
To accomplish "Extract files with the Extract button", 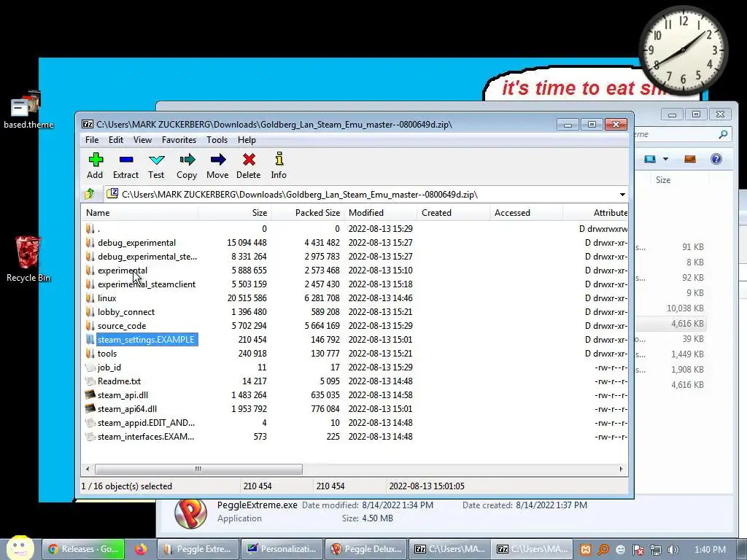I will coord(125,166).
